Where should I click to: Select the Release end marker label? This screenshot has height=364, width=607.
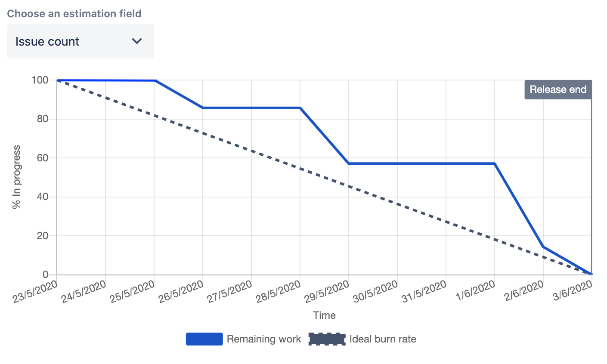558,89
